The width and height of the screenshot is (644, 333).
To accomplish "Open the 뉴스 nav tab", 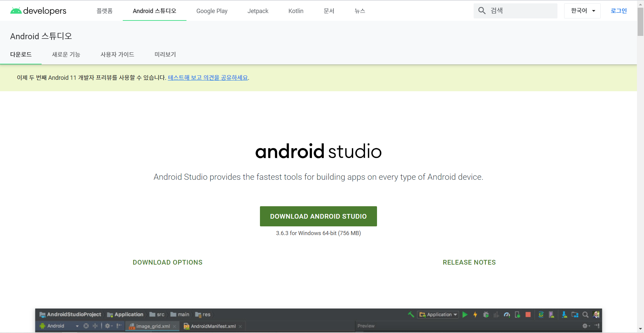I will [x=360, y=11].
